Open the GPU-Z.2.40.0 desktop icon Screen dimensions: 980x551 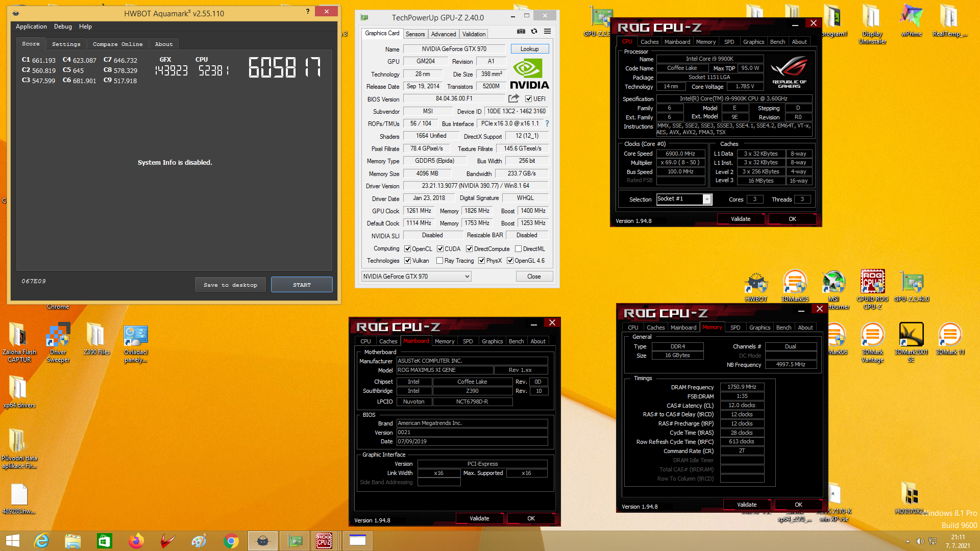click(x=912, y=286)
